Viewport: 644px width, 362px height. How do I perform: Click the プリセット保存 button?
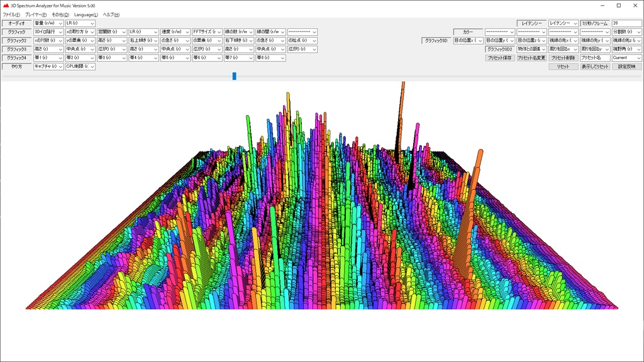(x=500, y=58)
